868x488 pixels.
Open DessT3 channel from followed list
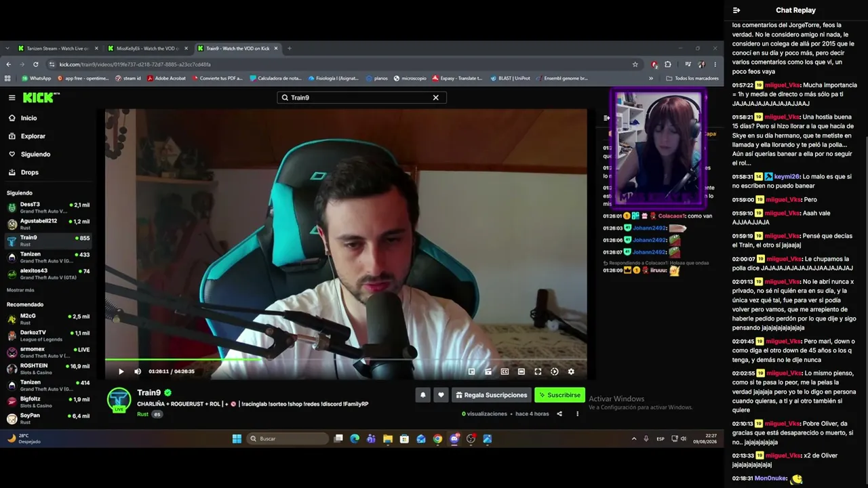[47, 207]
